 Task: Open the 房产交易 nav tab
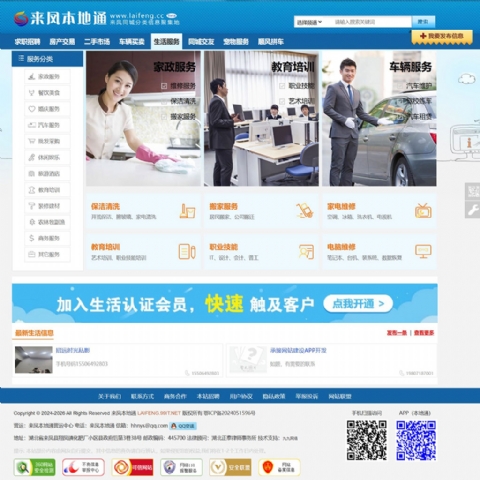click(x=62, y=42)
